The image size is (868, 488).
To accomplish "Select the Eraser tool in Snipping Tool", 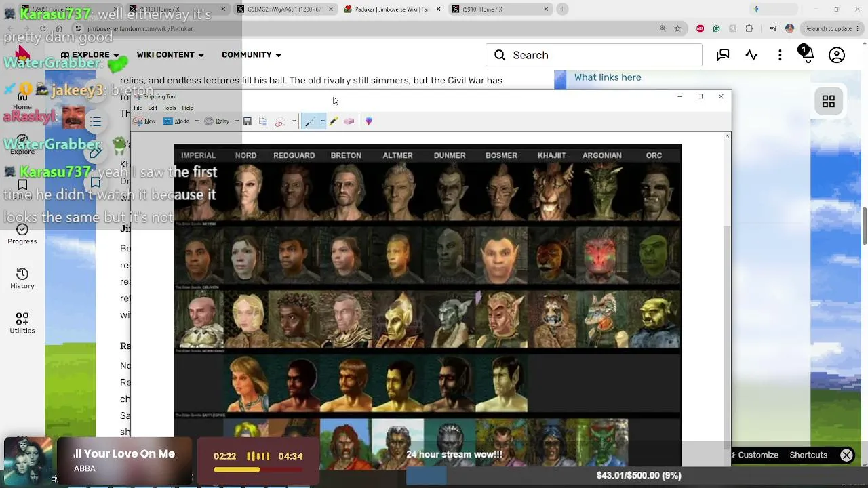I will [349, 121].
